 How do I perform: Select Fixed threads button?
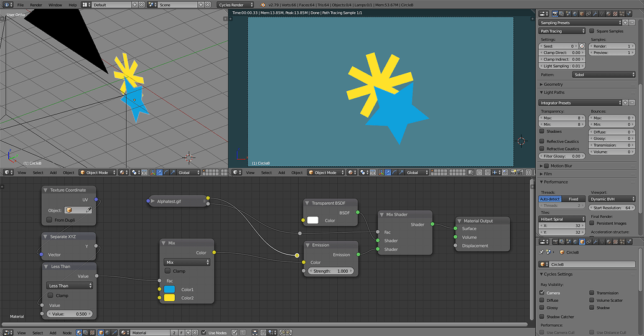coord(573,199)
